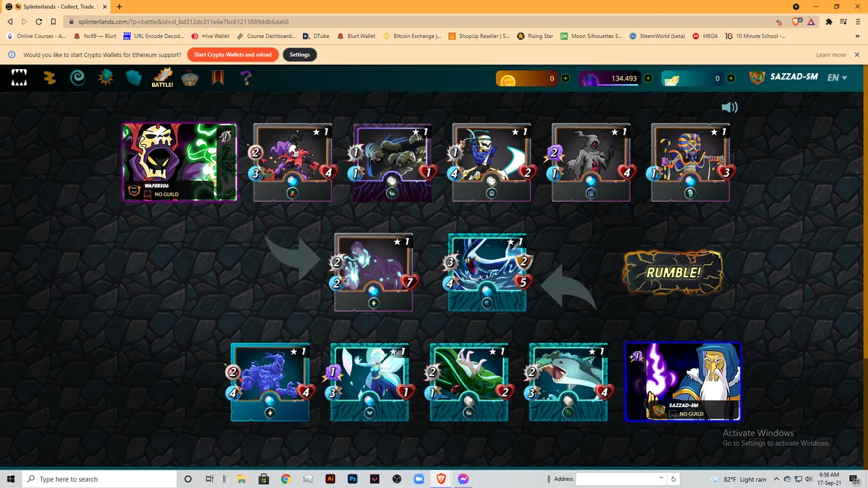Open MEGA bookmark
Image resolution: width=868 pixels, height=488 pixels.
point(705,36)
